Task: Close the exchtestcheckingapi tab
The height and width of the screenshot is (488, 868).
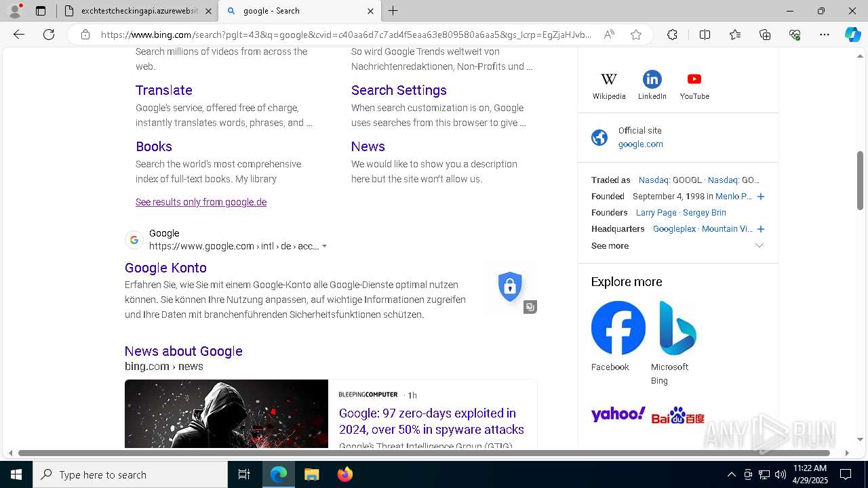Action: [x=208, y=11]
